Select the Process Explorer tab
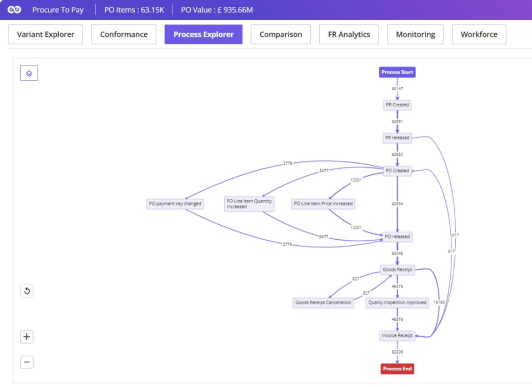This screenshot has height=387, width=532. [x=204, y=34]
